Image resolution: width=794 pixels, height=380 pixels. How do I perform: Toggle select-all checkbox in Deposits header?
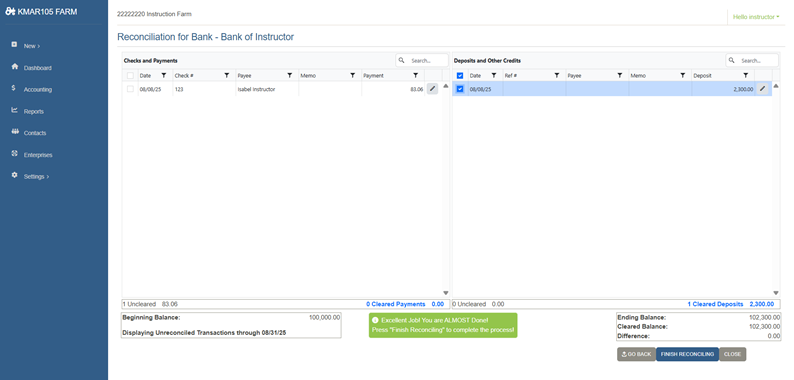(460, 75)
